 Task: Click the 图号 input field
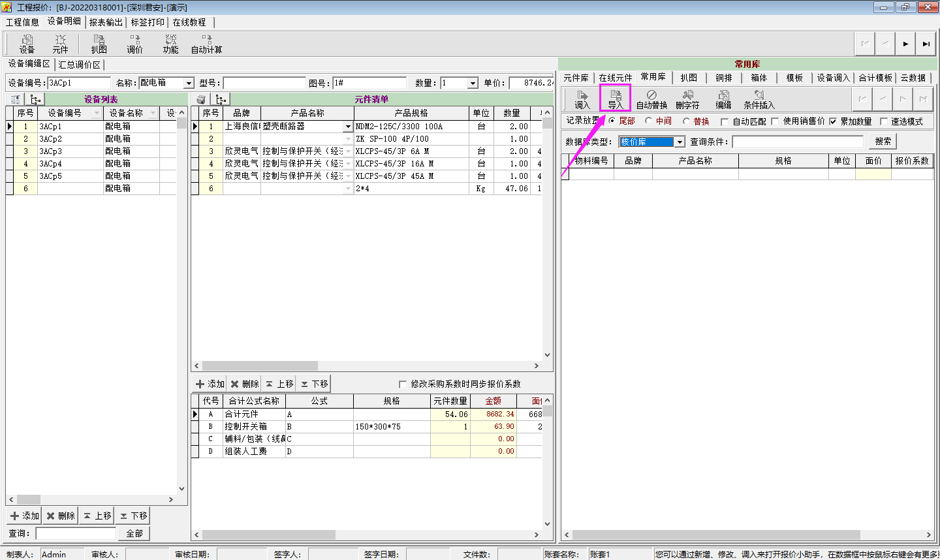[x=369, y=83]
